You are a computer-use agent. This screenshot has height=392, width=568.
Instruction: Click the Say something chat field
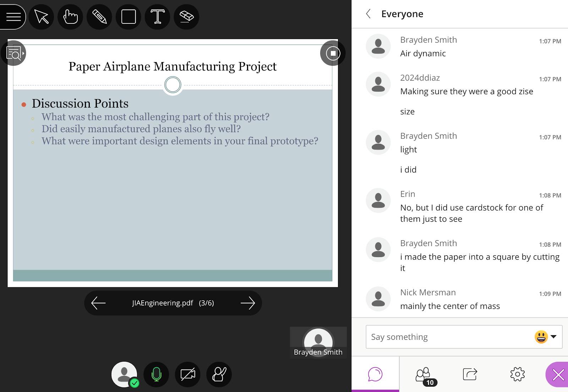449,337
